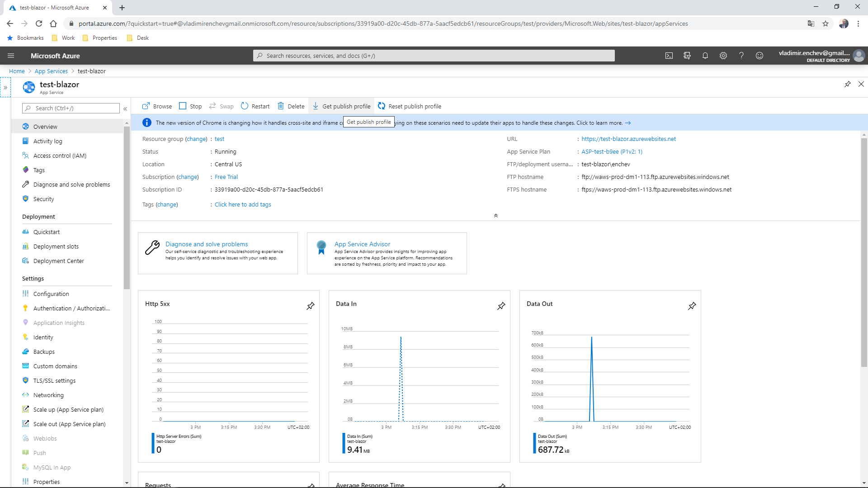Image resolution: width=868 pixels, height=488 pixels.
Task: Open the account menu for vladimir.enchev
Action: tap(821, 56)
